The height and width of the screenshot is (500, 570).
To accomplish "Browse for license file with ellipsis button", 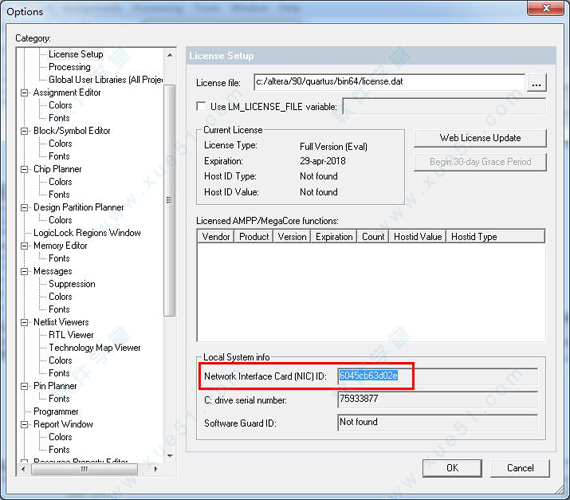I will (x=537, y=83).
